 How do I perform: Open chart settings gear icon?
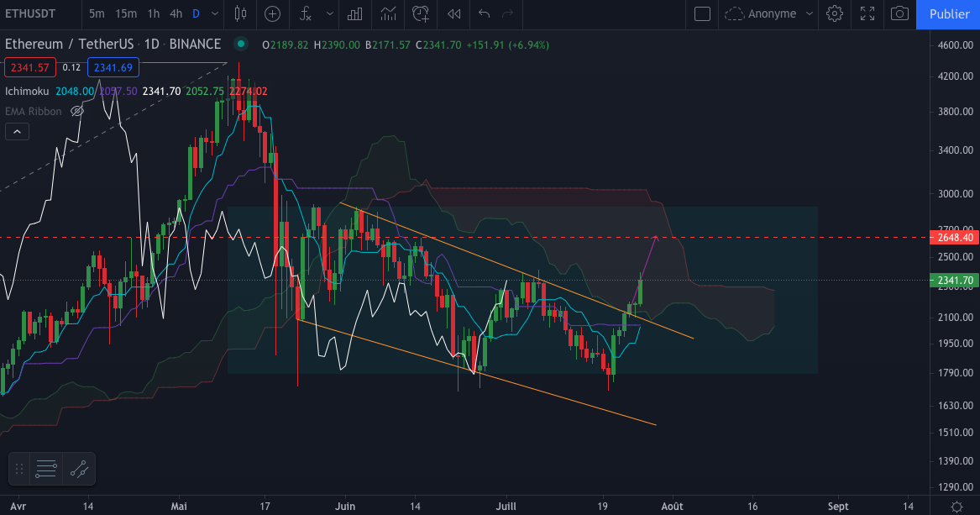(834, 13)
